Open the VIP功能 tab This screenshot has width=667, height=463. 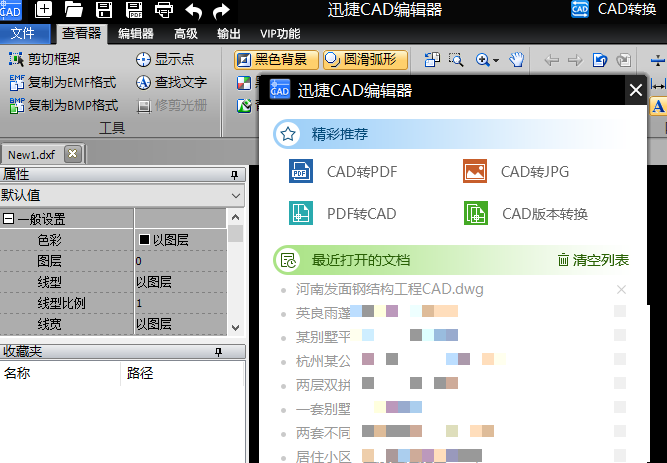pos(280,34)
